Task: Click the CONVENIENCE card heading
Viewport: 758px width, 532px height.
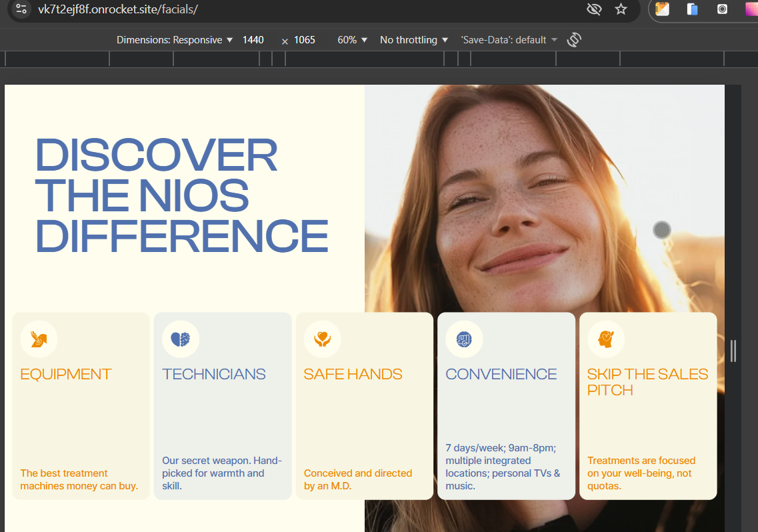Action: pyautogui.click(x=501, y=375)
